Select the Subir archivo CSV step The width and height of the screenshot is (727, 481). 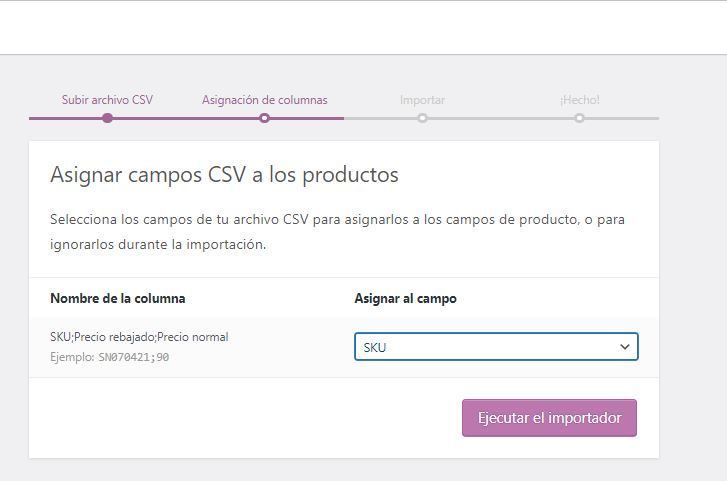[107, 100]
